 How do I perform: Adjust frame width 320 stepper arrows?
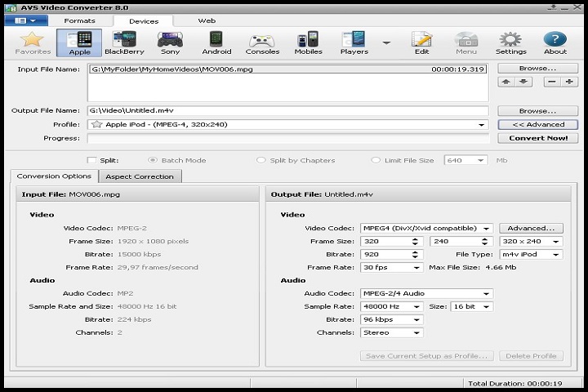click(415, 241)
